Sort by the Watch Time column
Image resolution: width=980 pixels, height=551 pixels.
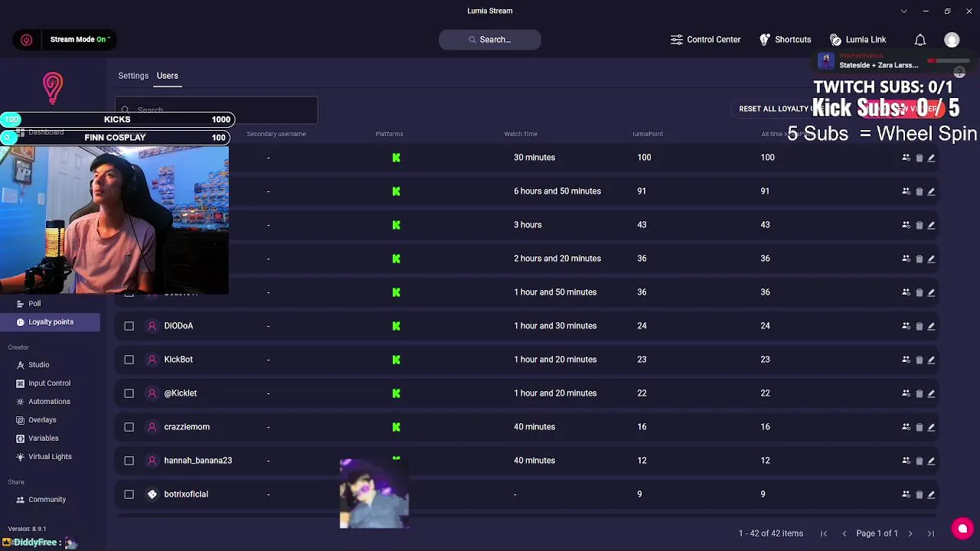click(x=521, y=134)
